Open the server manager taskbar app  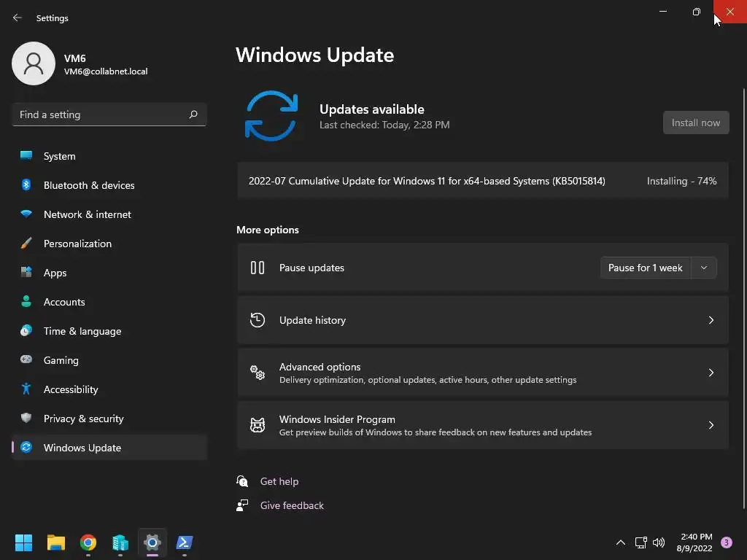coord(120,542)
